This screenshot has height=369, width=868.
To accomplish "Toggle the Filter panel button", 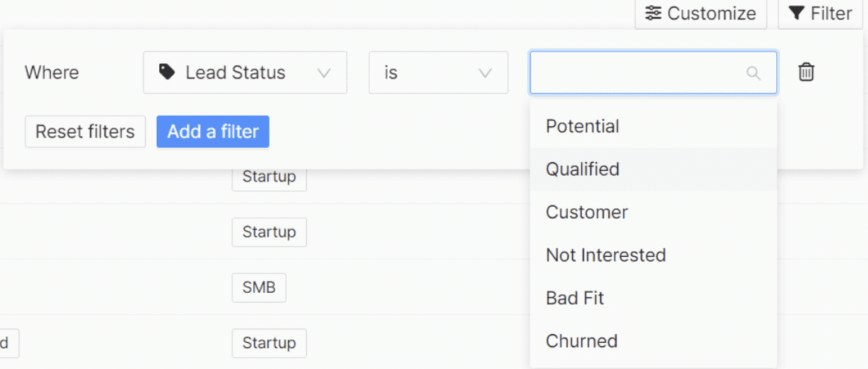I will [x=820, y=13].
